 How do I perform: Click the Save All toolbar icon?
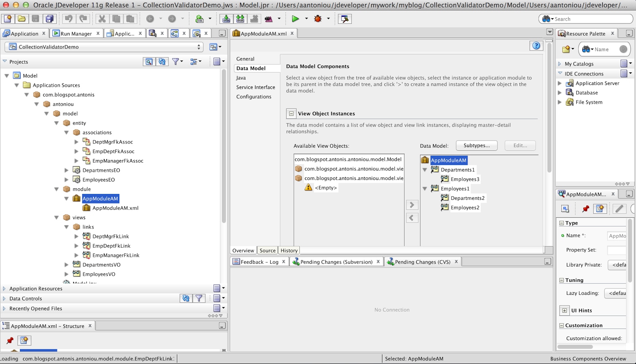pyautogui.click(x=49, y=19)
